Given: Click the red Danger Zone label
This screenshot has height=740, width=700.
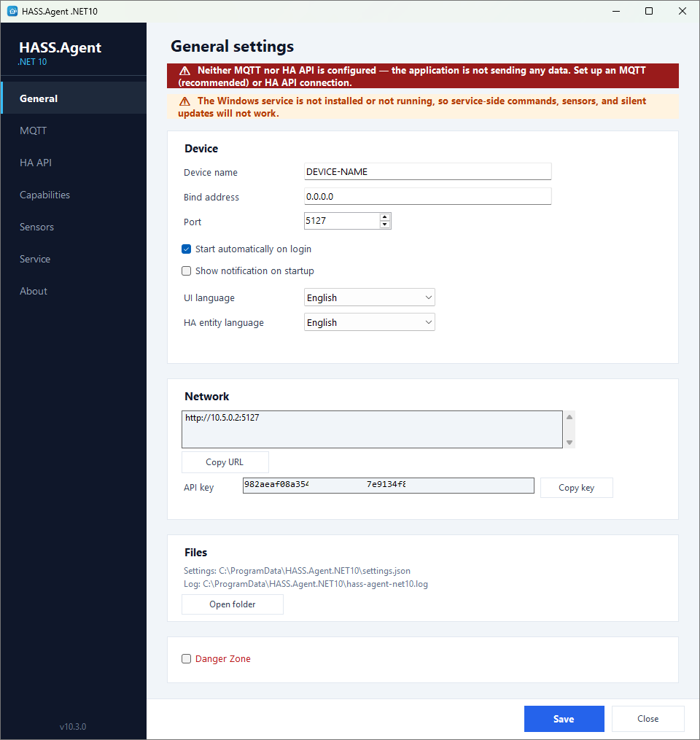Looking at the screenshot, I should coord(223,659).
